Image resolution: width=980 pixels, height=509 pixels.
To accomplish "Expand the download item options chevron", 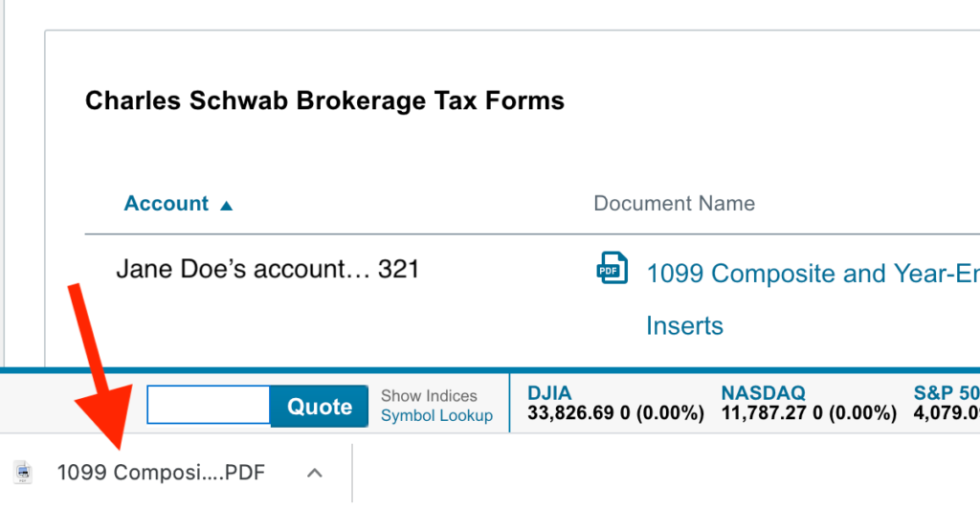I will [x=315, y=472].
